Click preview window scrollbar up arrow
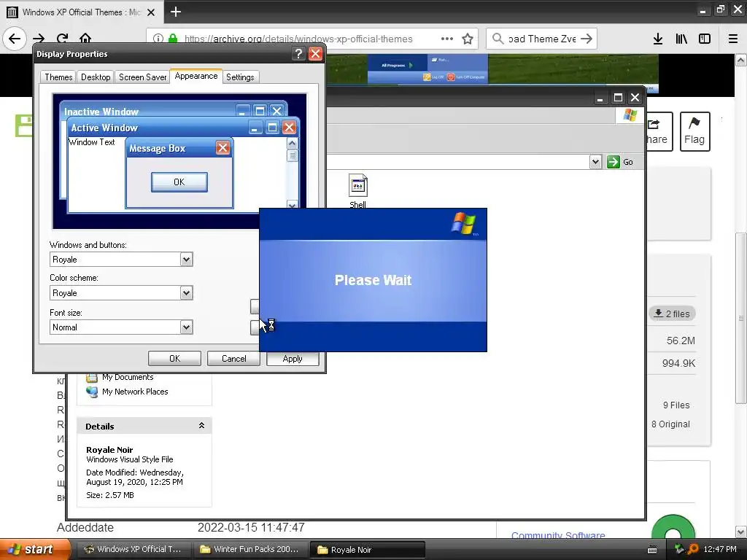 292,143
